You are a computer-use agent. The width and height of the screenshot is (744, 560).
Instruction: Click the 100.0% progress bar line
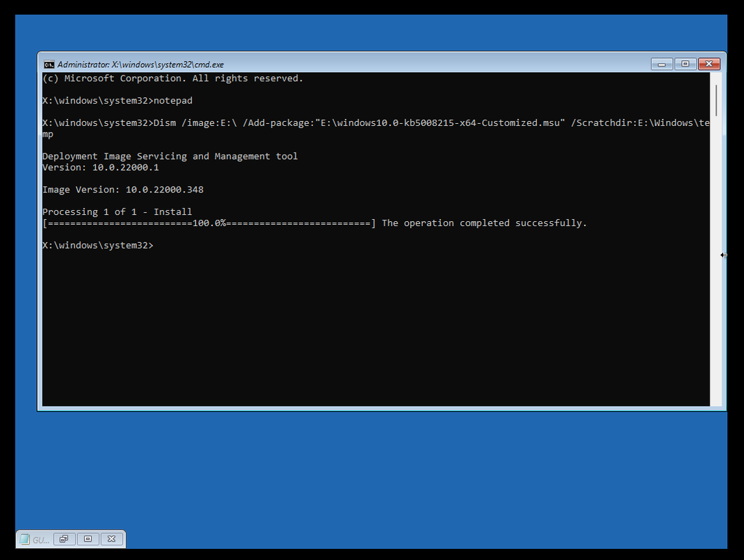pyautogui.click(x=209, y=223)
